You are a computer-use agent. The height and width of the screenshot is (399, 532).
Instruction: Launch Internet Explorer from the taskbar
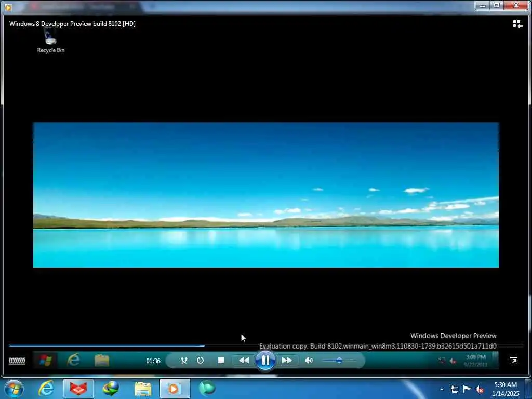[x=46, y=389]
